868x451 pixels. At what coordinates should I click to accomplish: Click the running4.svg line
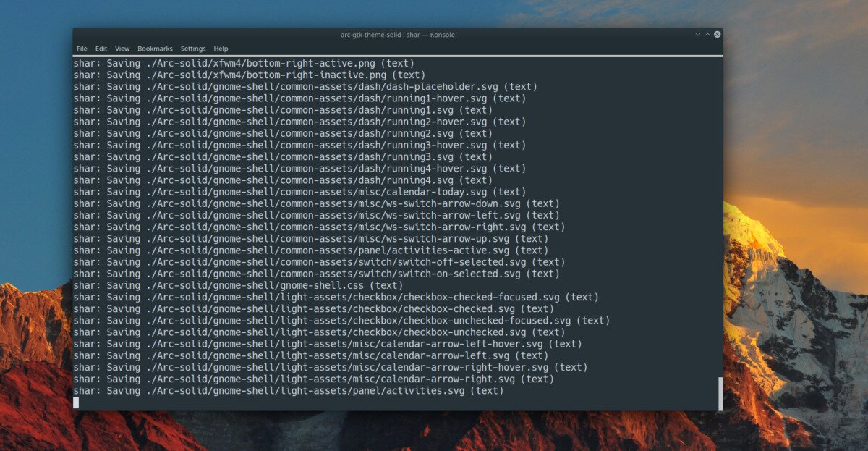click(283, 180)
